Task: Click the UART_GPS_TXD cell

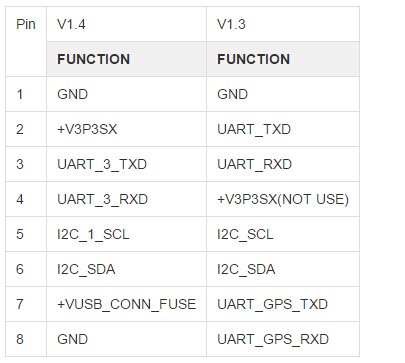Action: pos(283,304)
